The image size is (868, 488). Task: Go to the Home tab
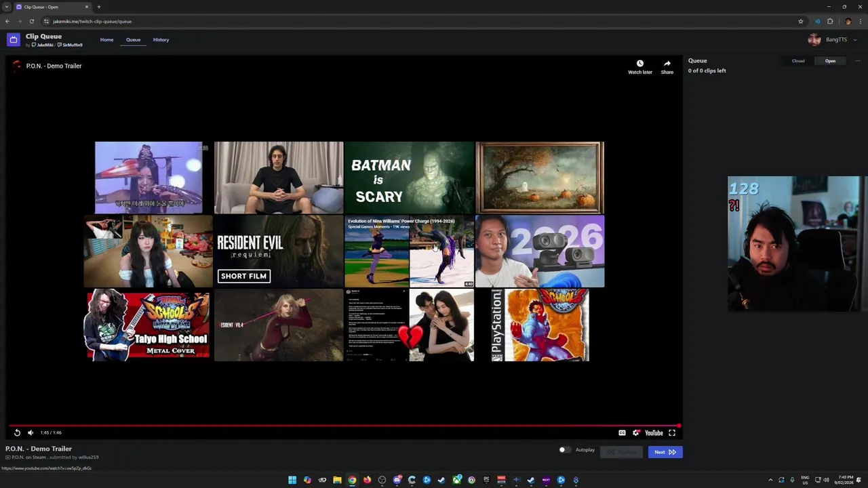(106, 40)
